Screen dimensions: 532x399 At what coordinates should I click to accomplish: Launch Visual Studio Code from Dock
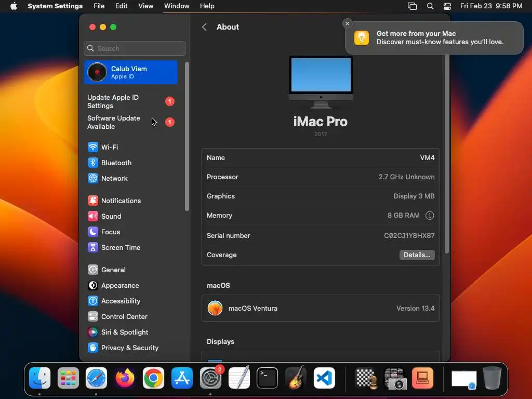click(x=324, y=378)
